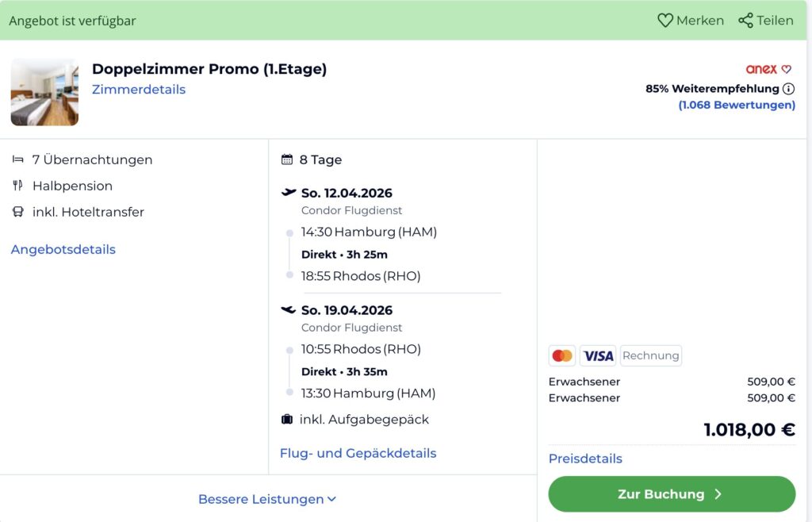Click the Zur Buchung button

[671, 493]
